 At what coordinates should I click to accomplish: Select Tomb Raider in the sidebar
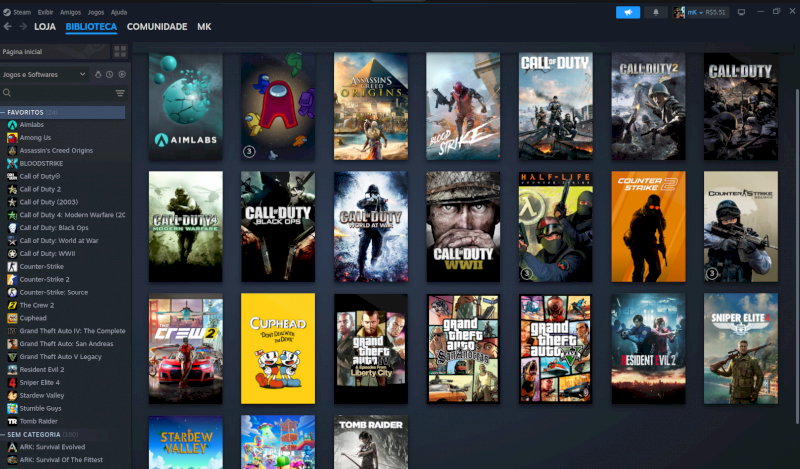38,421
